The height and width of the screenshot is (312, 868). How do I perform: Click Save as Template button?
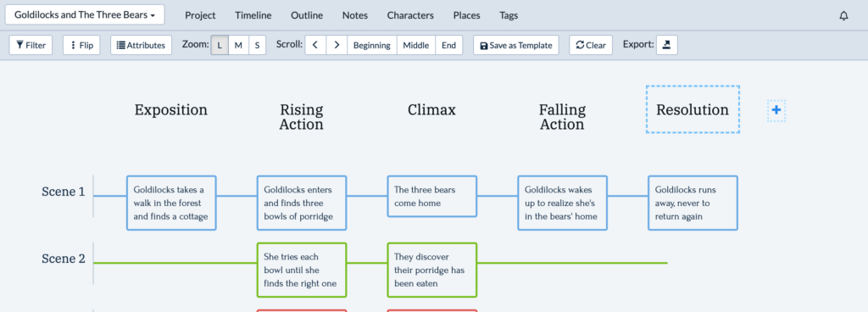[516, 46]
